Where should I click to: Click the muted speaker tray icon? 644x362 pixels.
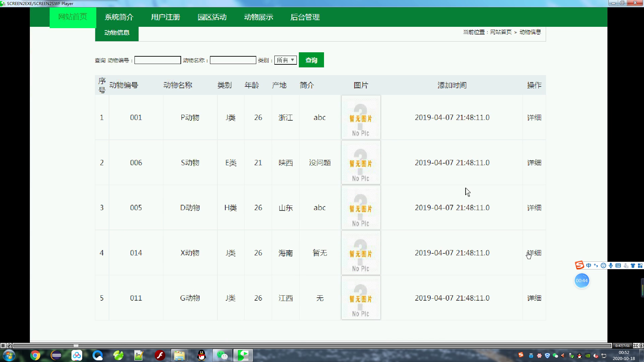(x=596, y=355)
